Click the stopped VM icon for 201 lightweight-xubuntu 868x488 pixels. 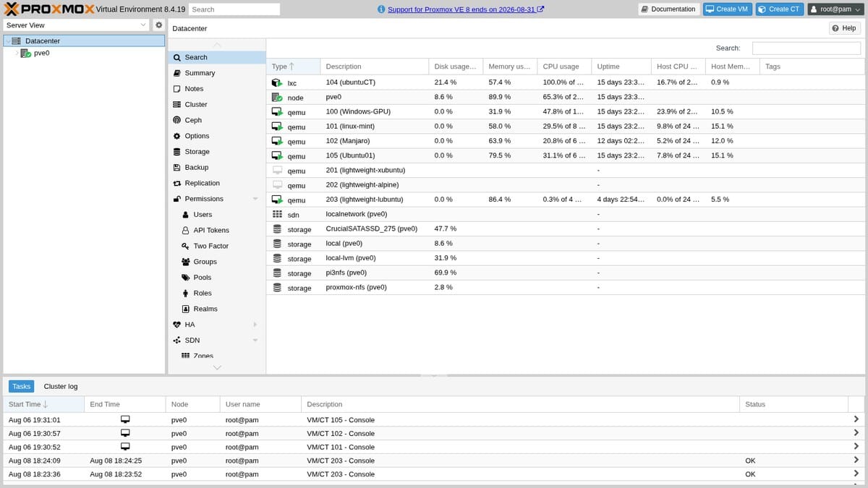click(x=277, y=171)
